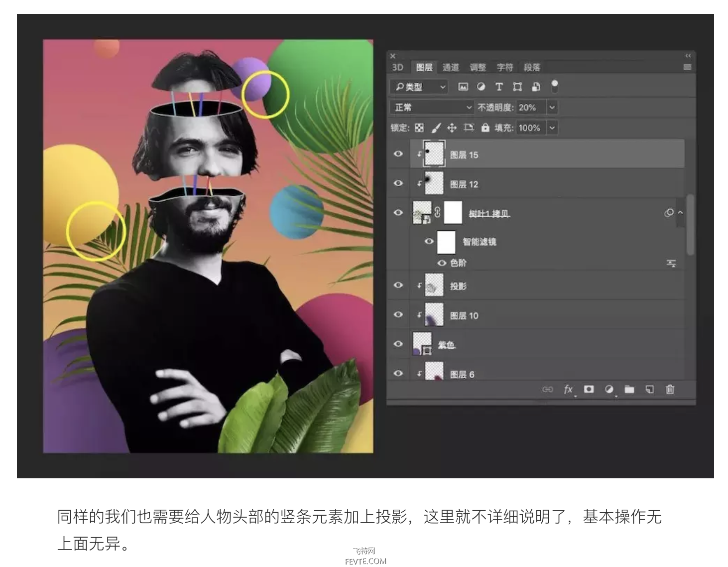Click the shape layer filter icon
The width and height of the screenshot is (728, 567).
click(517, 87)
